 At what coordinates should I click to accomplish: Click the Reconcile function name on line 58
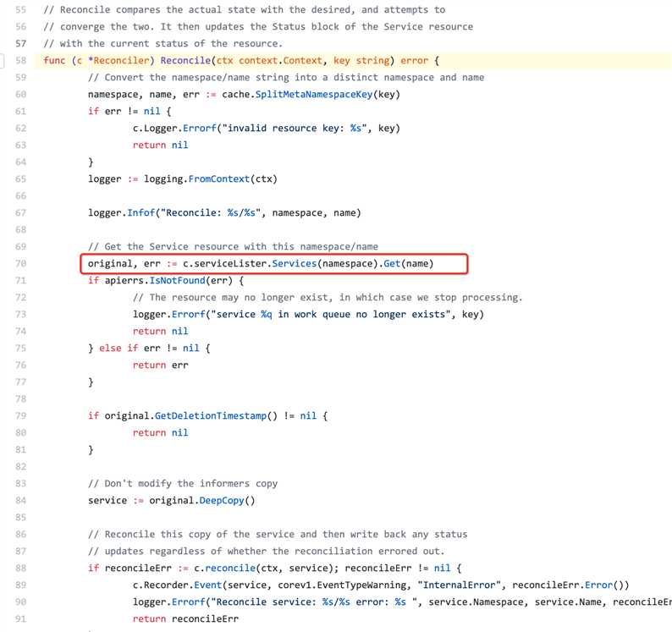pyautogui.click(x=185, y=60)
